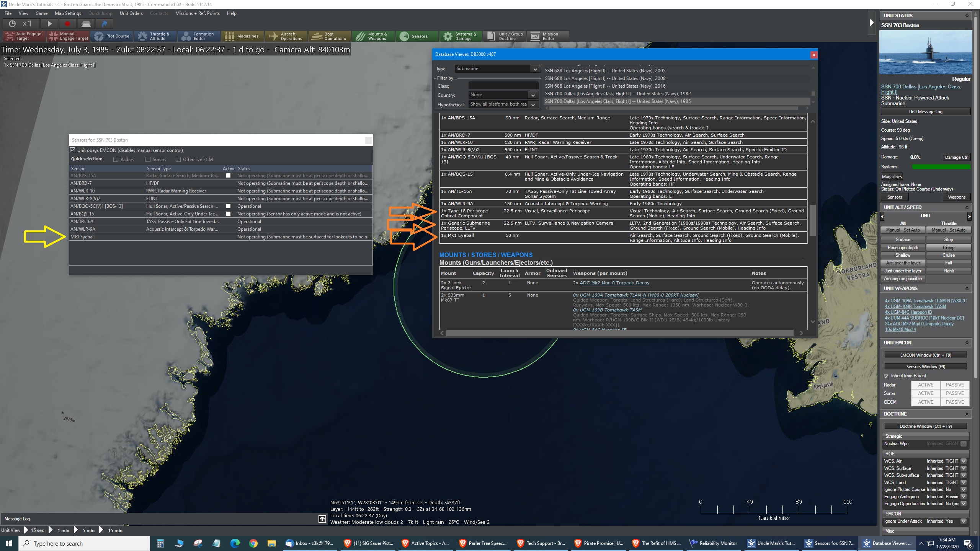The image size is (980, 551).
Task: Open Boat Operations
Action: tap(330, 36)
